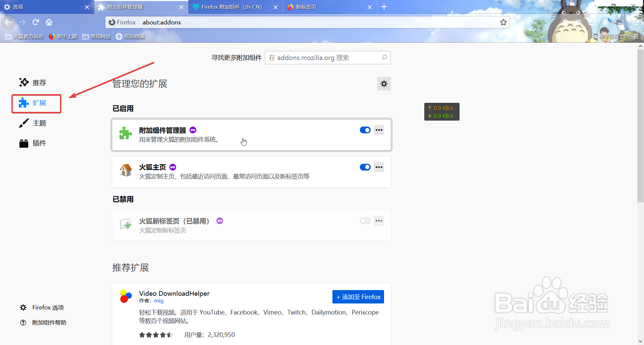644x345 pixels.
Task: Switch to the Firefox 附加组件 (zh-CN) tab
Action: 231,7
